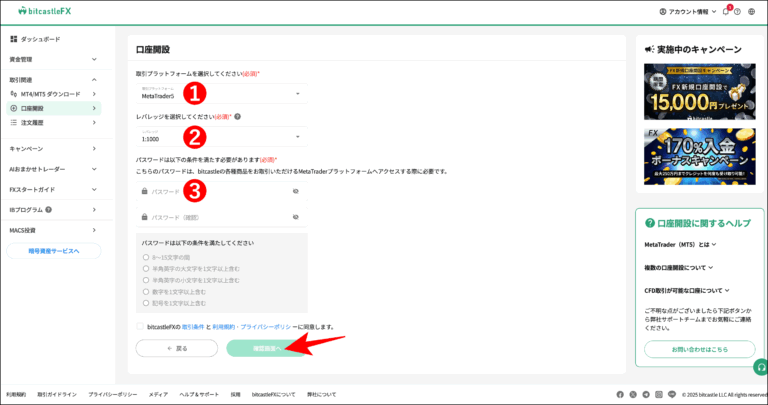Open the 1:1000 leverage dropdown
This screenshot has height=405, width=768.
pyautogui.click(x=222, y=136)
